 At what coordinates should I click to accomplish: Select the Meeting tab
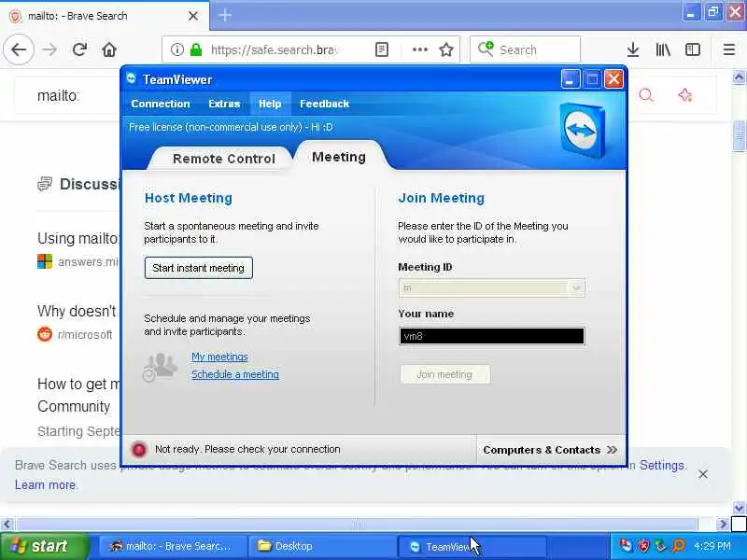tap(339, 157)
